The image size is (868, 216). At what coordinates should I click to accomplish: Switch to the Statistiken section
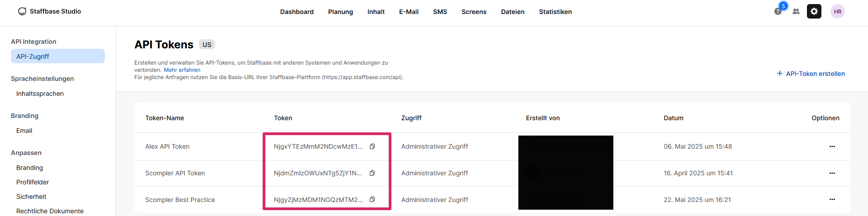point(555,12)
